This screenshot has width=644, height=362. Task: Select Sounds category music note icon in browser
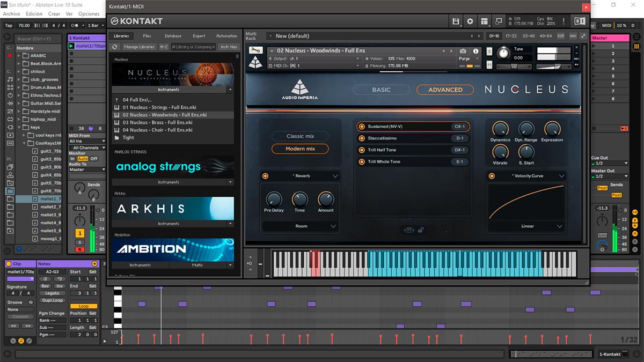10,79
